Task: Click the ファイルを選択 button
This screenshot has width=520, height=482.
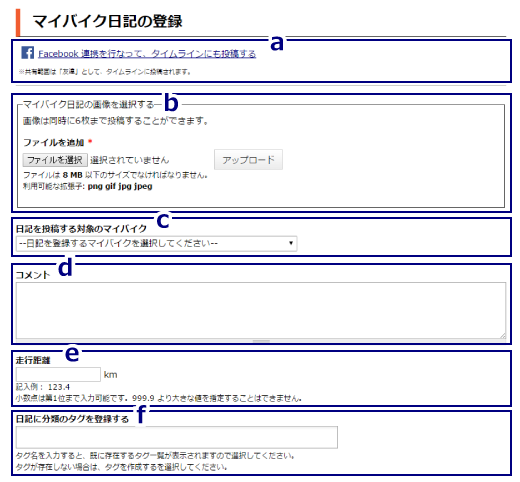Action: (x=55, y=160)
